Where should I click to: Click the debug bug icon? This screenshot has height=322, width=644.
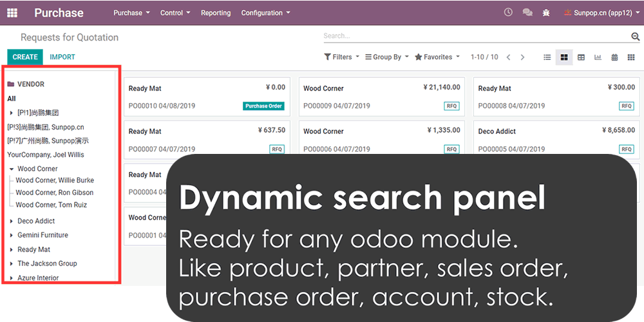[546, 12]
